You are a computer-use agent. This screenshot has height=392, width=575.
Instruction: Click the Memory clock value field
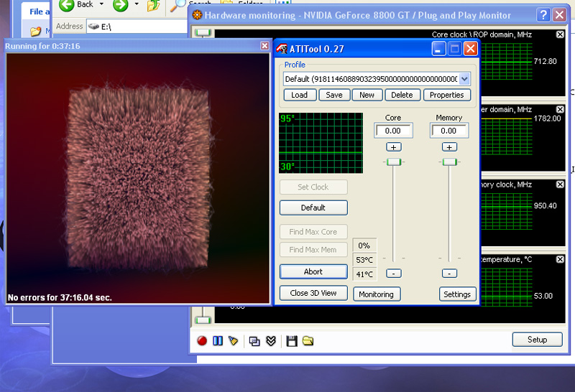(448, 131)
